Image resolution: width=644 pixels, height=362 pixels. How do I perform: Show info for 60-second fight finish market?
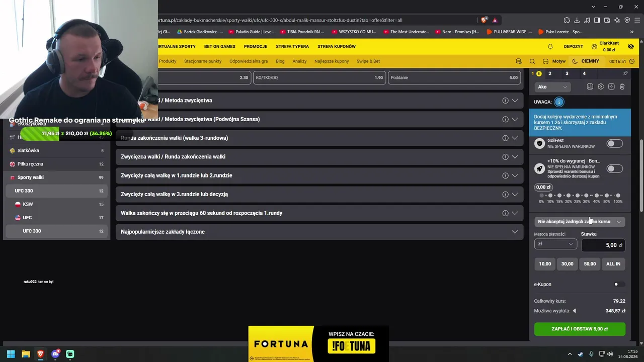click(505, 213)
